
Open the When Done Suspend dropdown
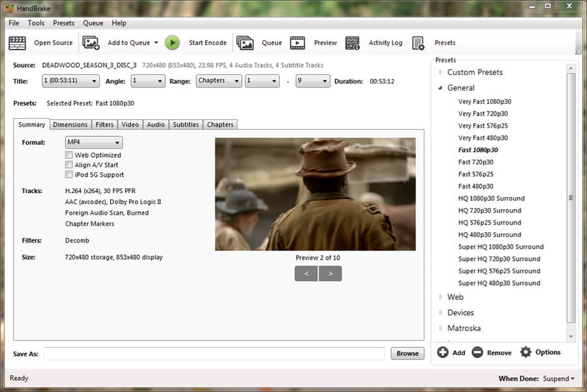pos(559,378)
